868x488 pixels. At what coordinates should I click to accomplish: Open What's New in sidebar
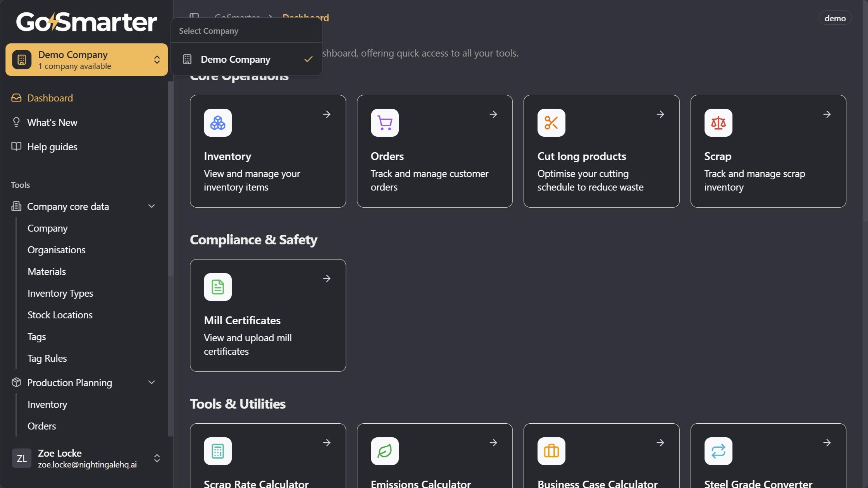52,122
